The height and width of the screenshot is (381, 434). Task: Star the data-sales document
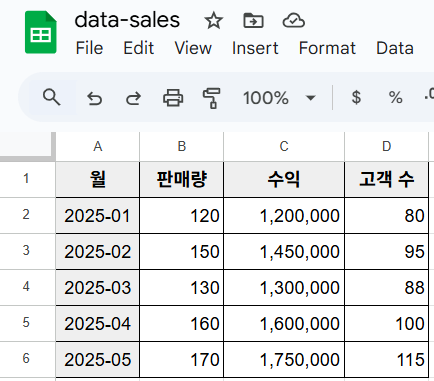[213, 21]
